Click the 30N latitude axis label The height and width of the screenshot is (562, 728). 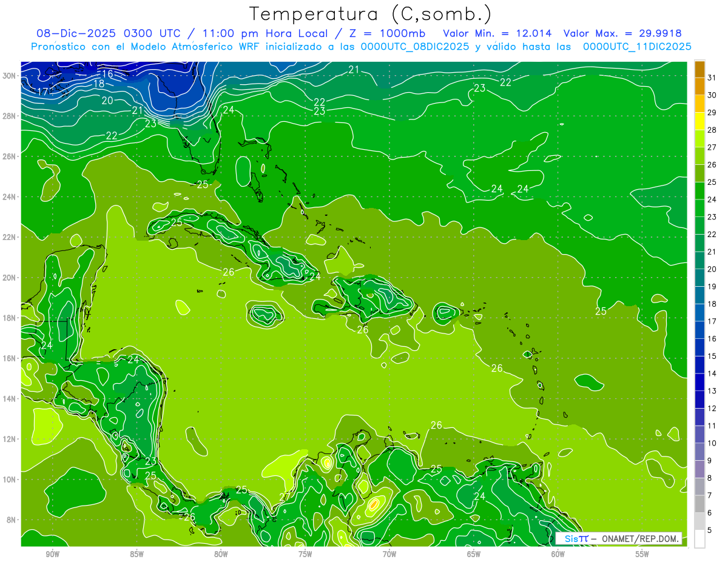pyautogui.click(x=9, y=76)
